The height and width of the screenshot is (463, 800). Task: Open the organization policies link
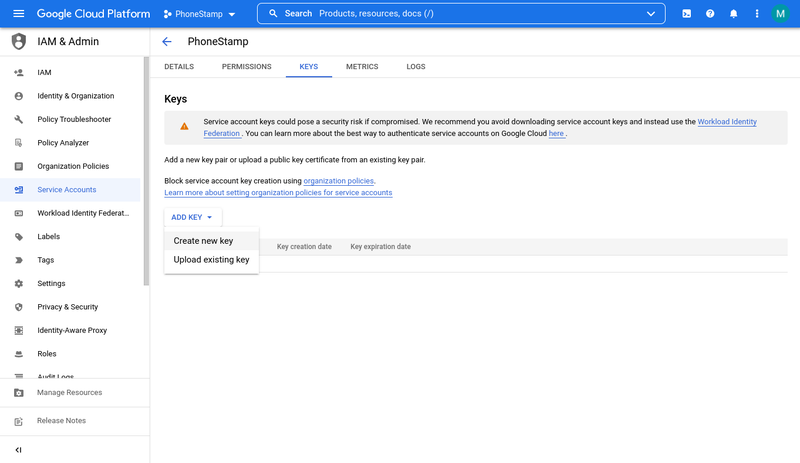coord(338,181)
